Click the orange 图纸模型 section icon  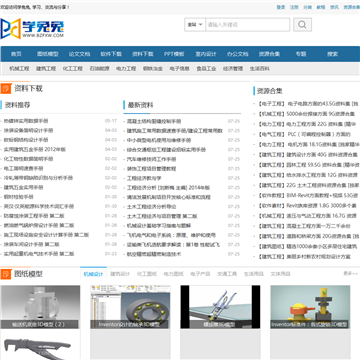[x=5, y=274]
